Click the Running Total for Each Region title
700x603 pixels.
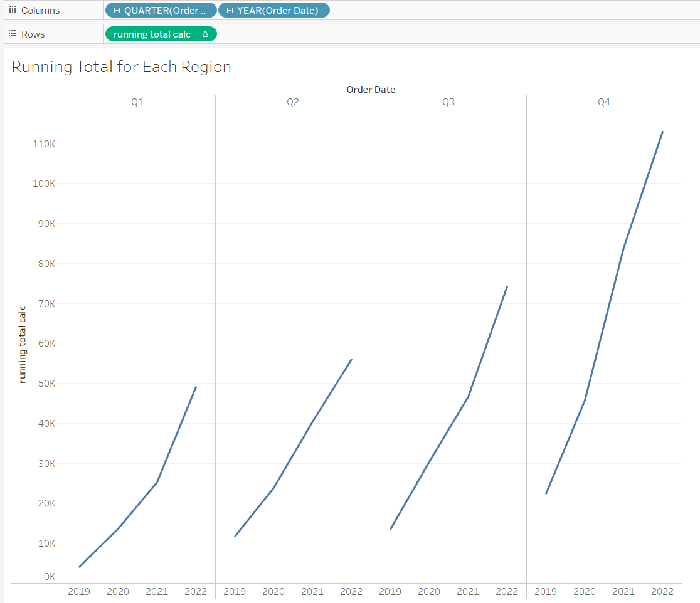[122, 67]
